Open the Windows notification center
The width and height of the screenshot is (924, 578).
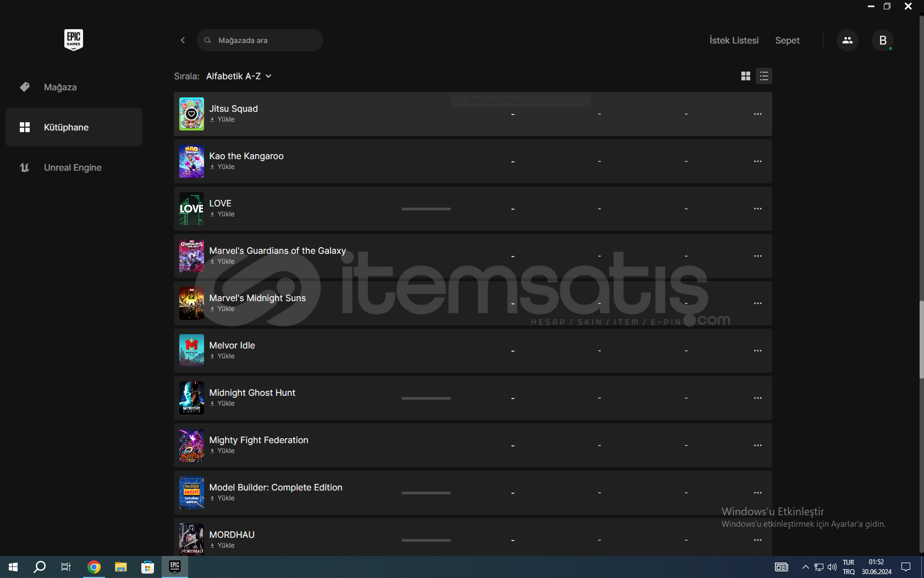tap(906, 567)
